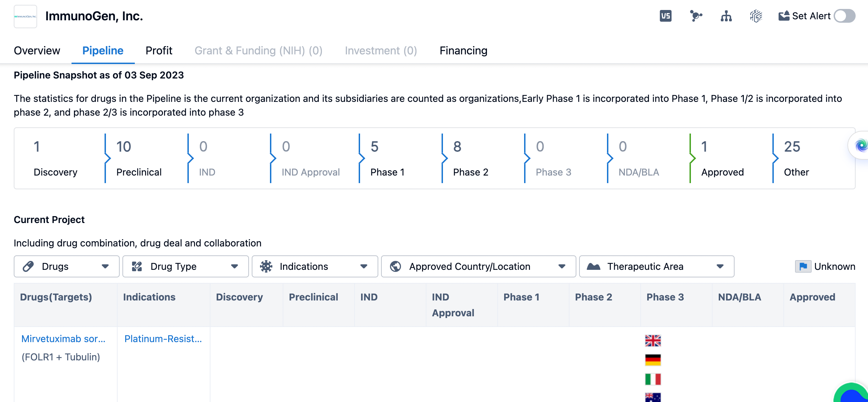Open the Mirvetuximab sor... drug link
The image size is (868, 402).
tap(63, 339)
